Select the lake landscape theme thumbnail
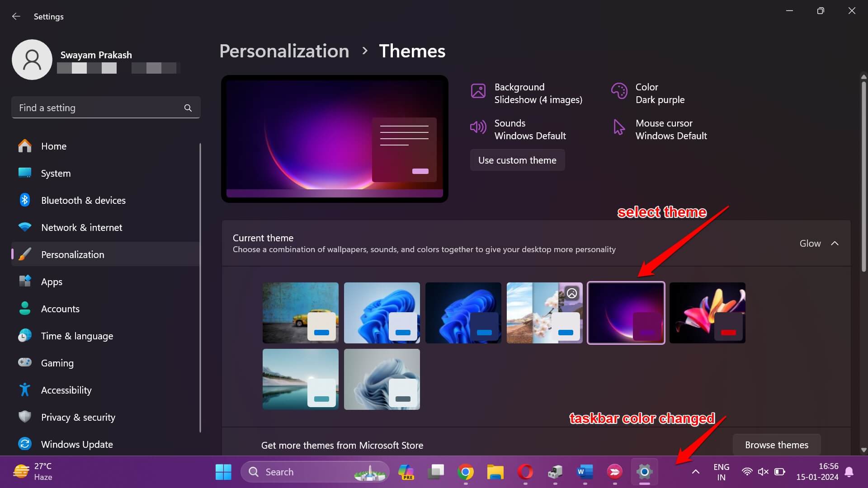868x488 pixels. [301, 380]
